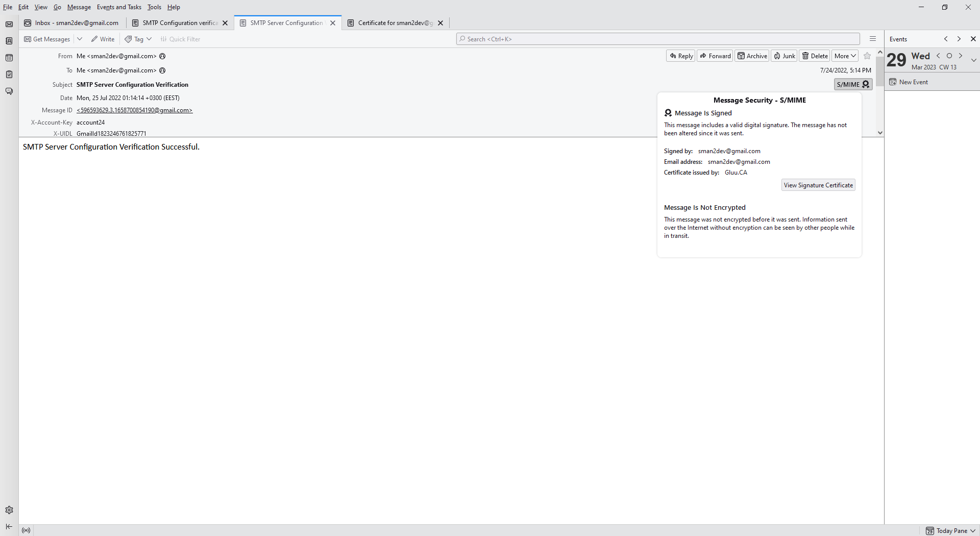Click the message search field

pos(658,39)
